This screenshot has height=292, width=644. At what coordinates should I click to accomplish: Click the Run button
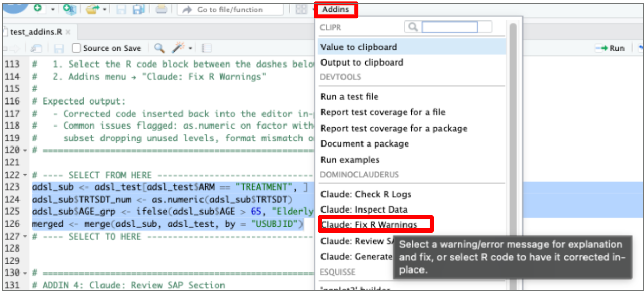[x=610, y=48]
